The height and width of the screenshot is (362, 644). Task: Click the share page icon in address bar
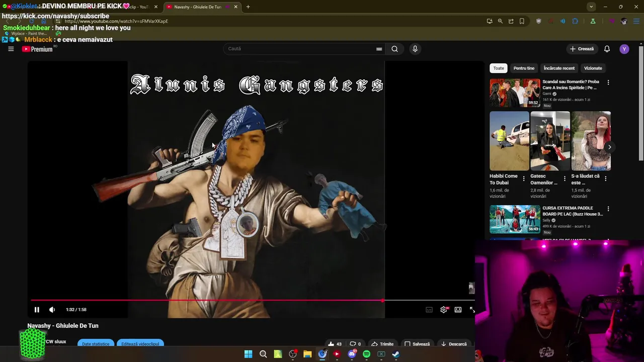pyautogui.click(x=511, y=21)
